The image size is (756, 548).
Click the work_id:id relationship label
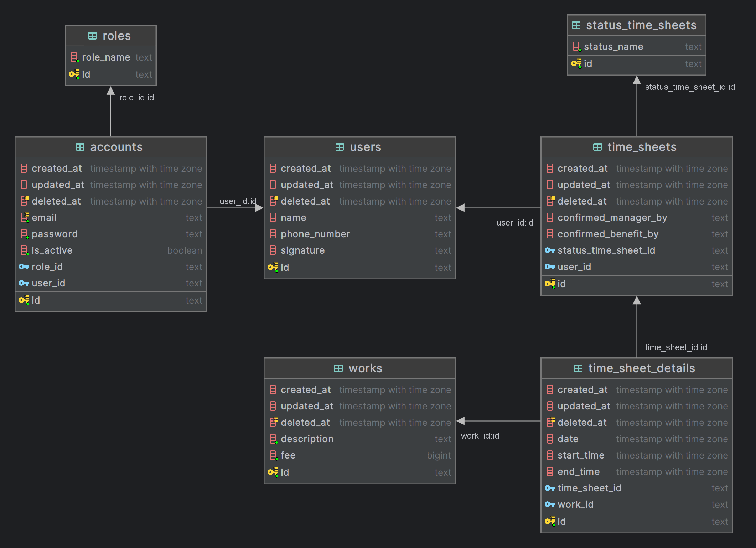tap(480, 436)
